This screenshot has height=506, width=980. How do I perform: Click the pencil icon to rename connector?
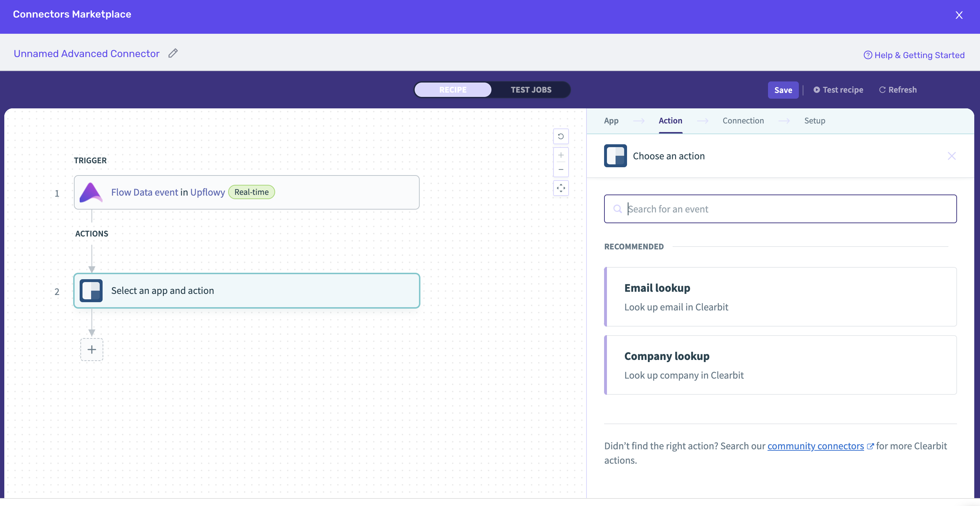click(173, 53)
